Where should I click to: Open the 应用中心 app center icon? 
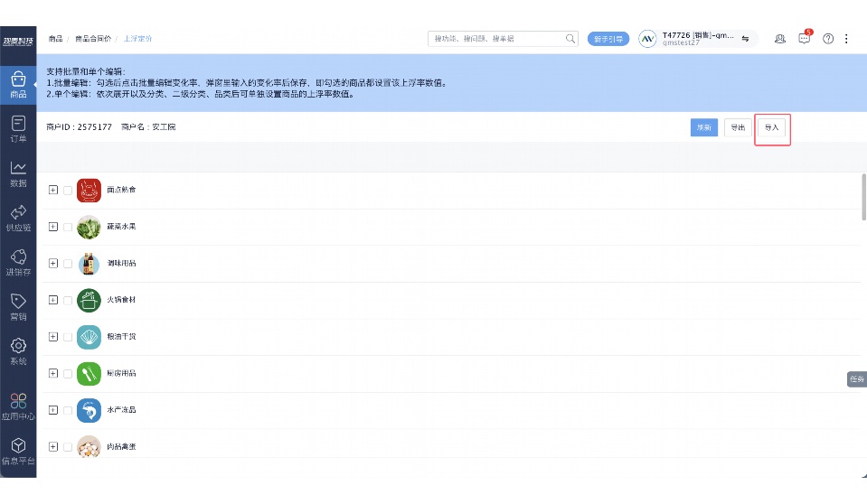pos(18,405)
